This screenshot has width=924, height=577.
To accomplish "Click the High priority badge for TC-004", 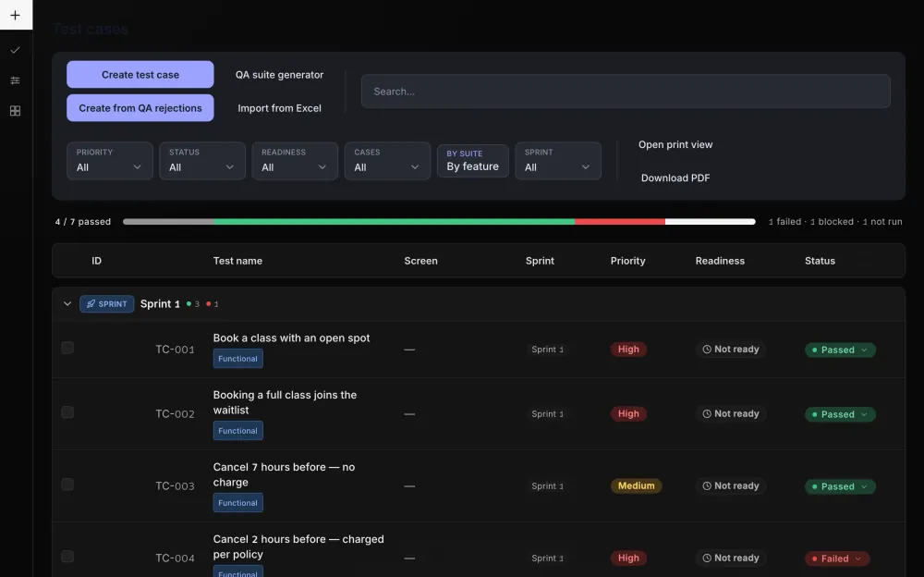I will pyautogui.click(x=628, y=558).
